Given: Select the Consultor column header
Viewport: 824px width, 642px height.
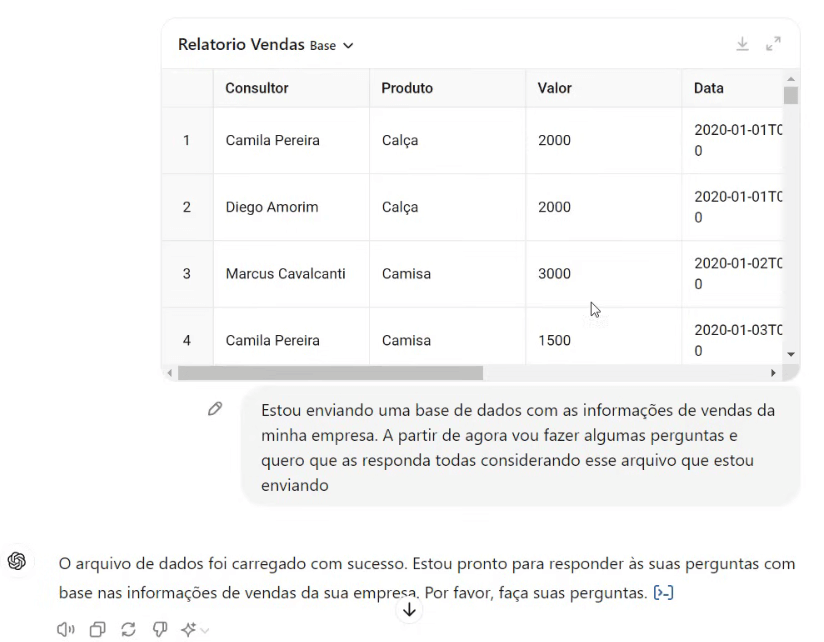Looking at the screenshot, I should click(291, 88).
